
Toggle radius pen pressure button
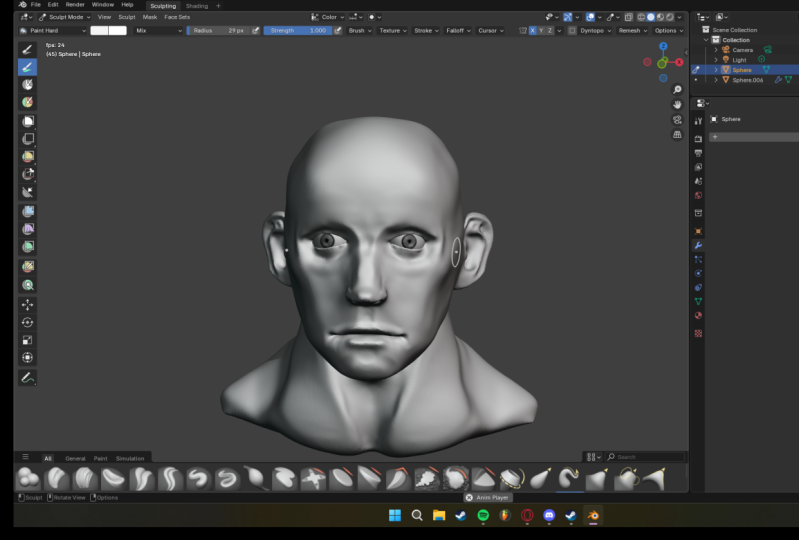pos(256,31)
